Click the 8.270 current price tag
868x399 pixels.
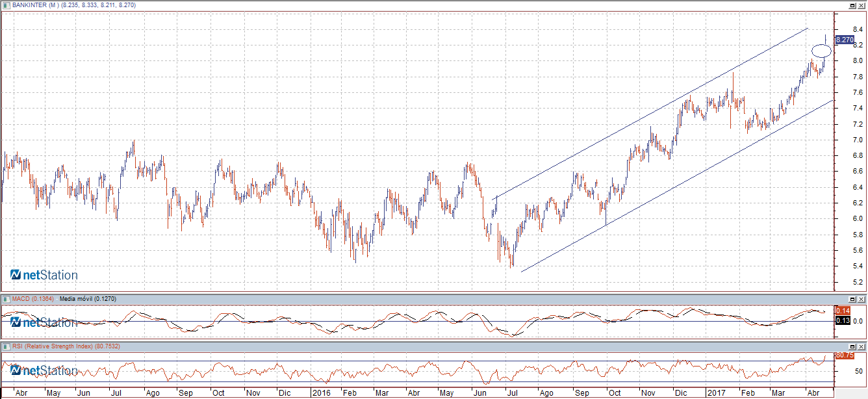(x=845, y=40)
